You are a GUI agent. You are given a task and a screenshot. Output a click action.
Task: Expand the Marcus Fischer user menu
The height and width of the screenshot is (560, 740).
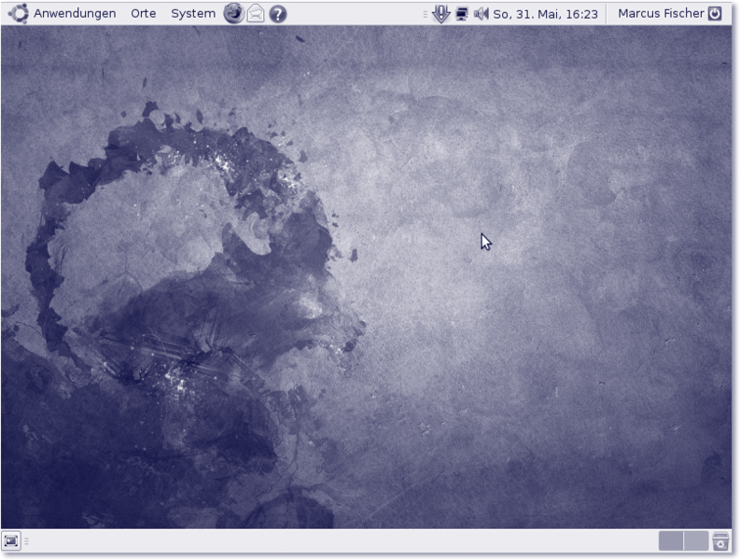661,14
